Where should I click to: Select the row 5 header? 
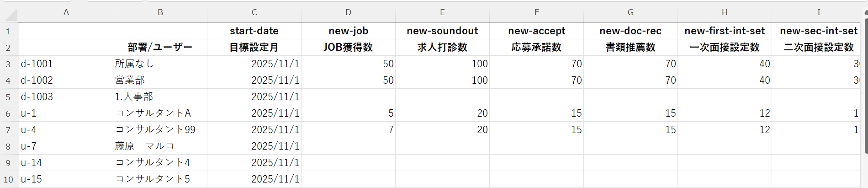(x=8, y=97)
